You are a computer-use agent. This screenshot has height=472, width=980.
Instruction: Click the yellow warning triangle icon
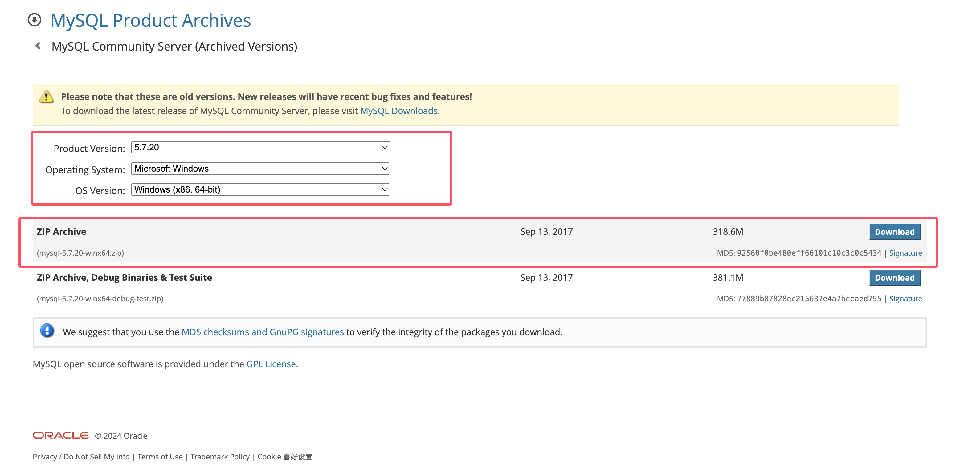47,97
